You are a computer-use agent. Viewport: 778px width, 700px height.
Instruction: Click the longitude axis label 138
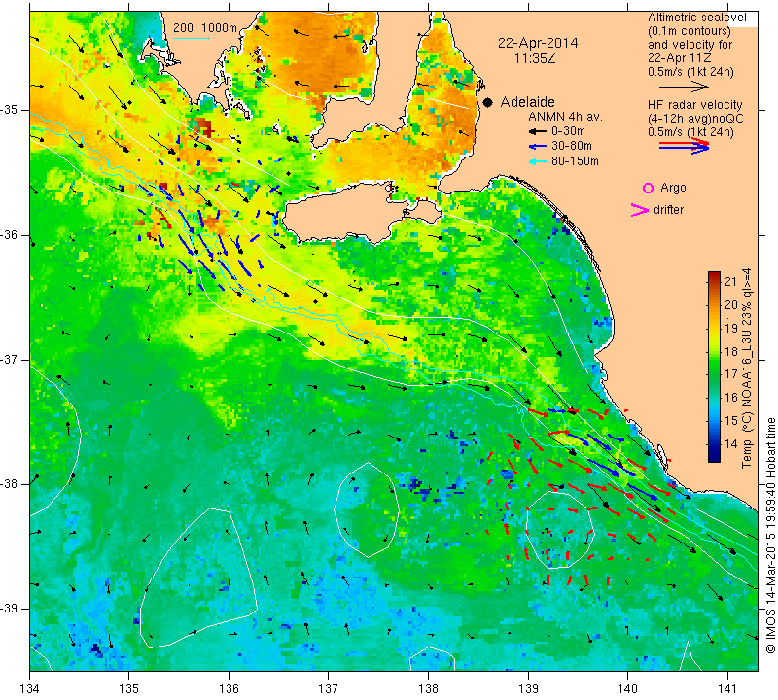428,689
